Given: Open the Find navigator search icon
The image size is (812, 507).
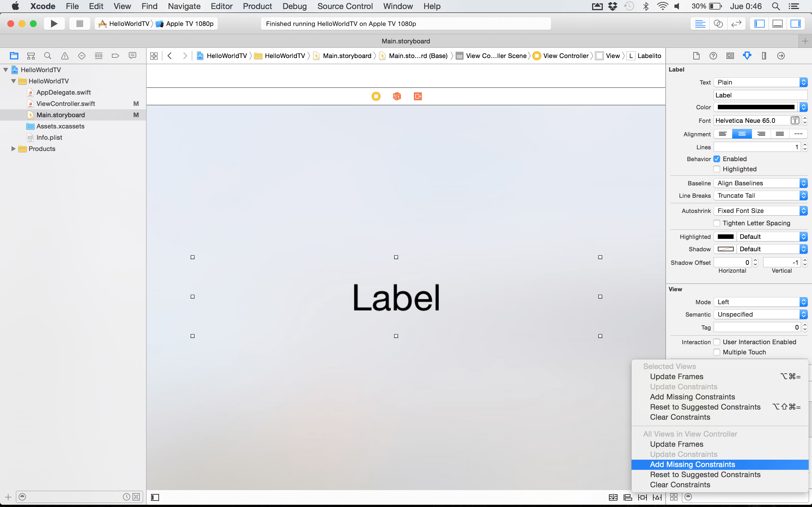Looking at the screenshot, I should click(x=48, y=56).
